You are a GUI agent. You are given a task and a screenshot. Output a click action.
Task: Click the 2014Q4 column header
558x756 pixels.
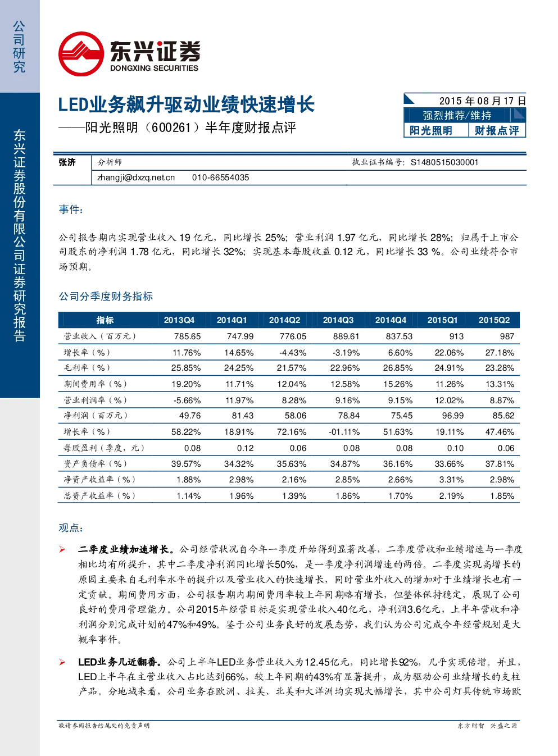click(391, 320)
